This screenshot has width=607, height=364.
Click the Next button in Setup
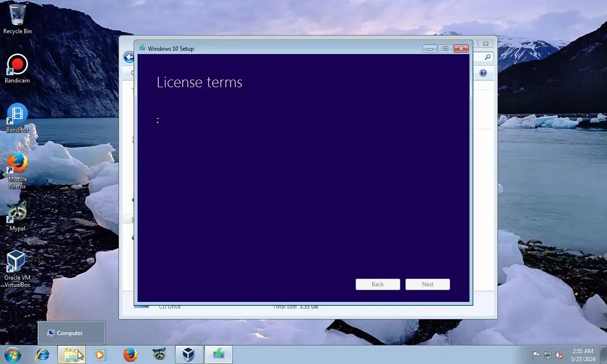(428, 284)
